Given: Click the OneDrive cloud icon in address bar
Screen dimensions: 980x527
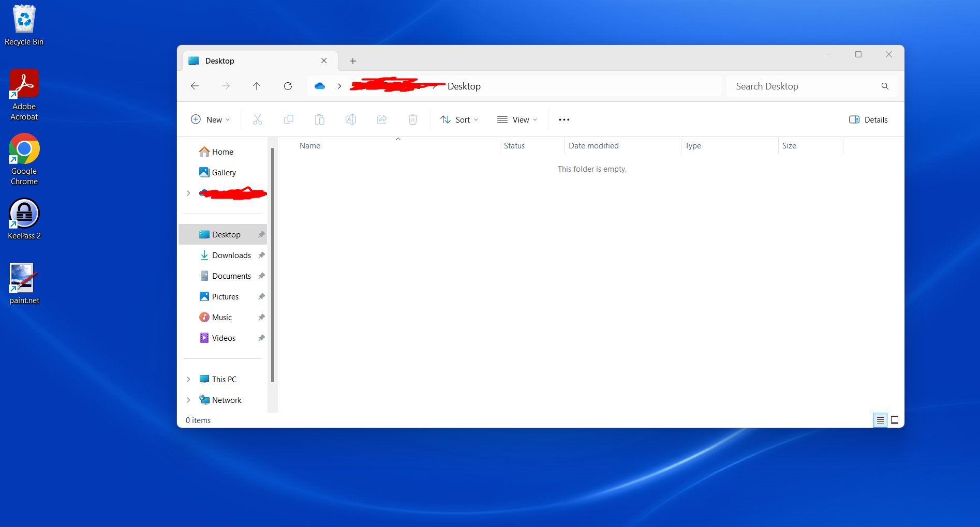Looking at the screenshot, I should [x=320, y=86].
